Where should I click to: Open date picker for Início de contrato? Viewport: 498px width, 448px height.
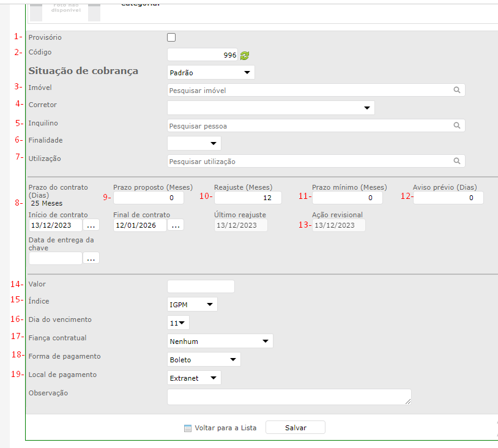coord(91,225)
